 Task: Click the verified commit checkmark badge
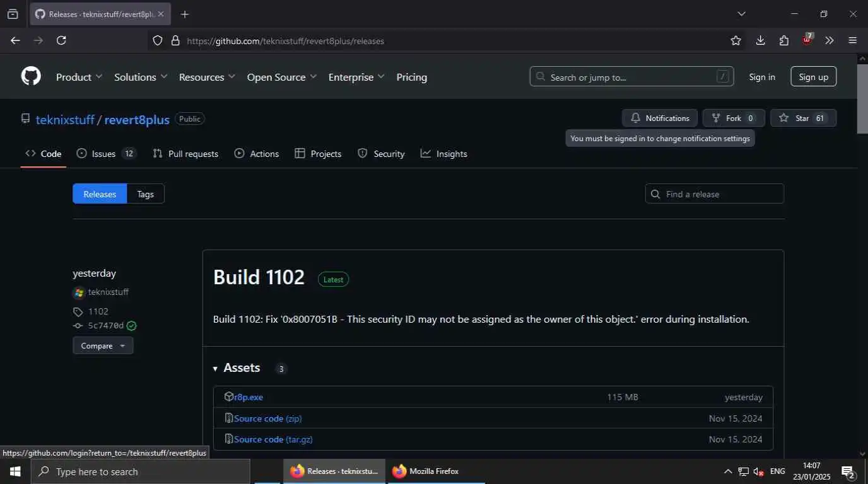pyautogui.click(x=131, y=326)
